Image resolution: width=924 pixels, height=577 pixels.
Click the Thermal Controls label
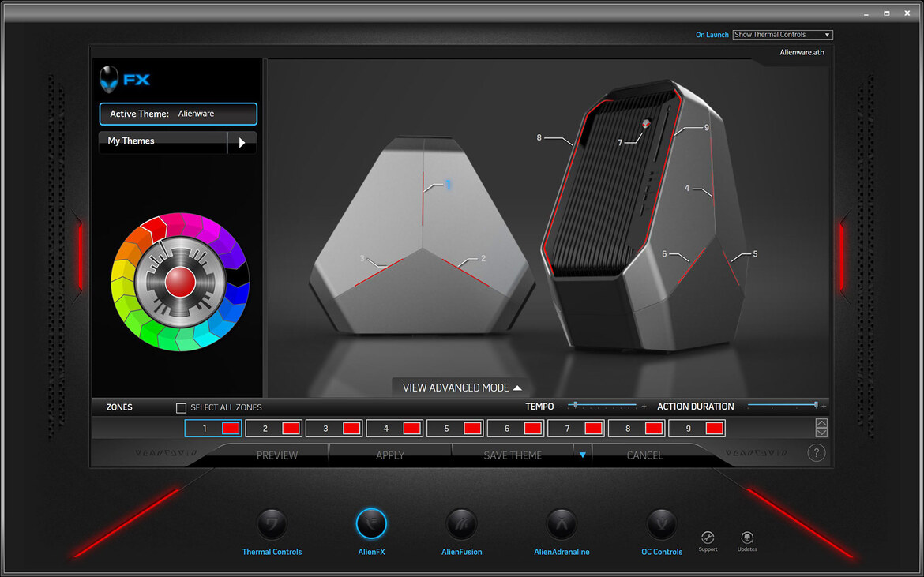(272, 553)
